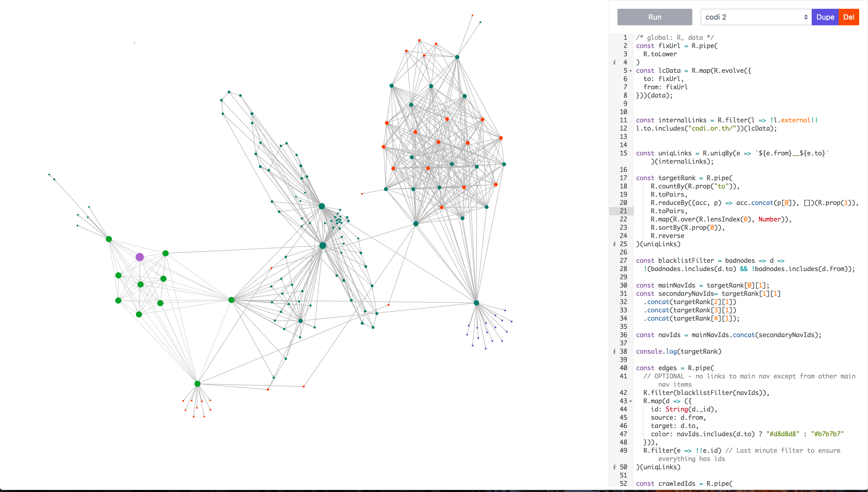Image resolution: width=868 pixels, height=492 pixels.
Task: Click info marker on line 4
Action: (x=614, y=62)
